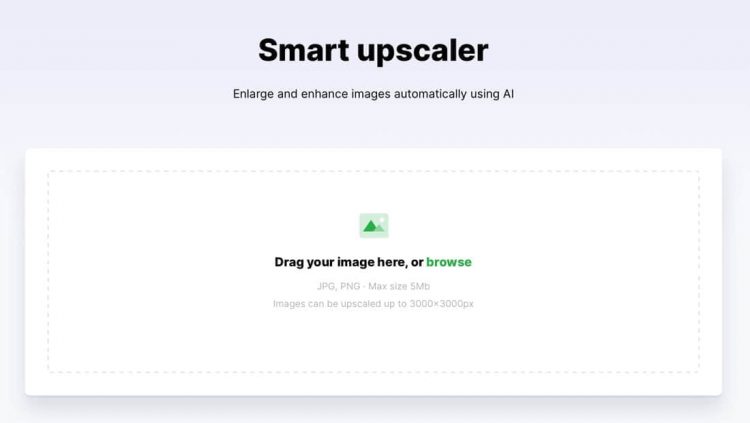The width and height of the screenshot is (750, 423).
Task: Click the word "Drag" in the upload prompt
Action: point(289,262)
